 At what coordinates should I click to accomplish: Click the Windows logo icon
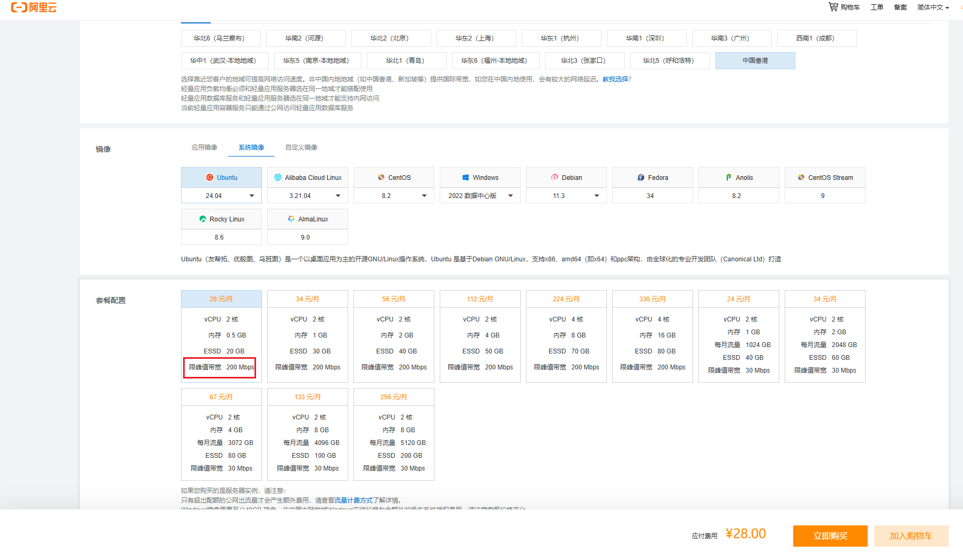point(466,177)
